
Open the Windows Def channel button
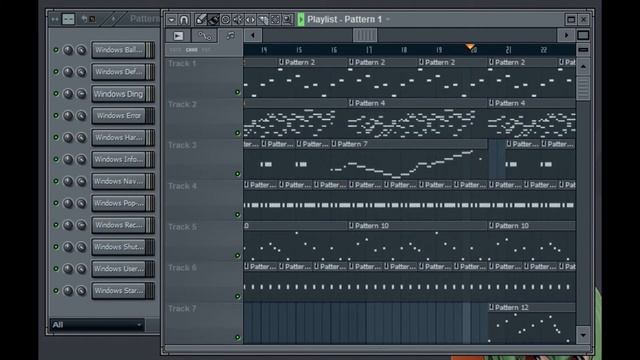(119, 72)
